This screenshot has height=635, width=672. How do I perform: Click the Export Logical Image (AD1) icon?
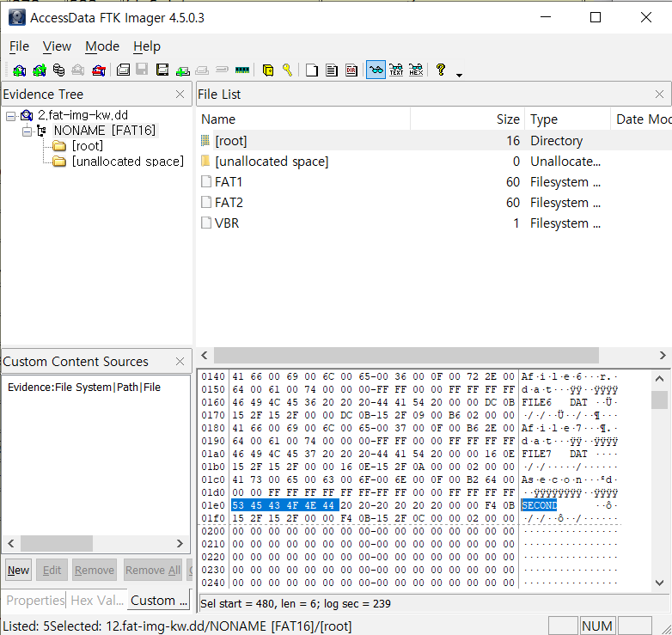coord(162,70)
